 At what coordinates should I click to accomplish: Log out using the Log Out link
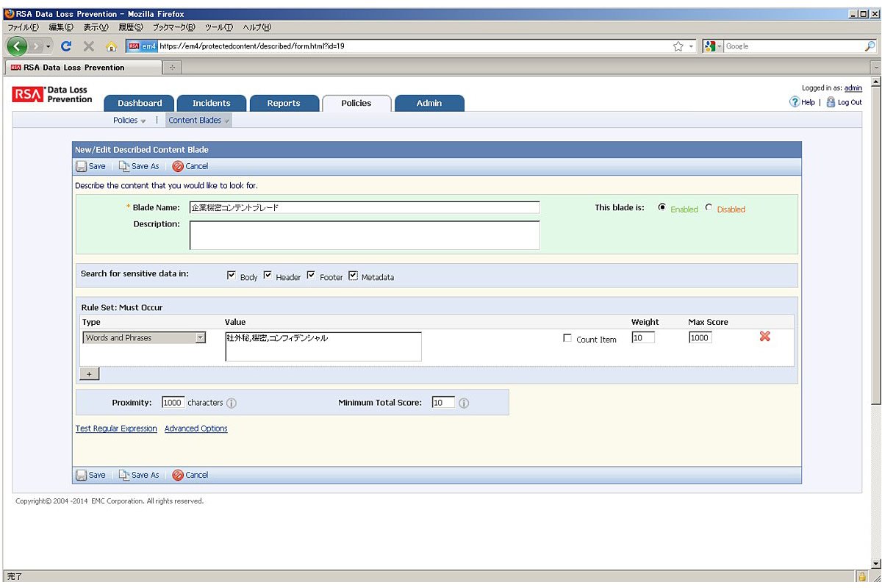pos(844,102)
